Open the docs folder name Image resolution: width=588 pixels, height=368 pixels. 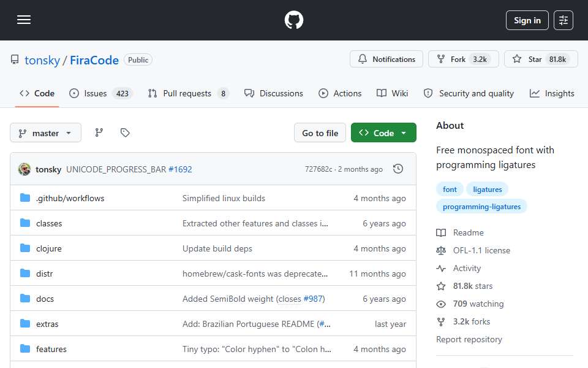pyautogui.click(x=45, y=299)
